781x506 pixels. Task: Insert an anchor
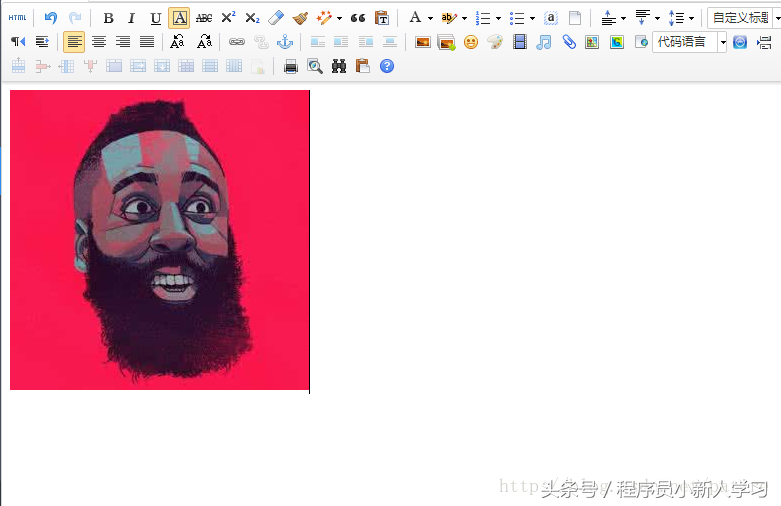click(x=285, y=42)
